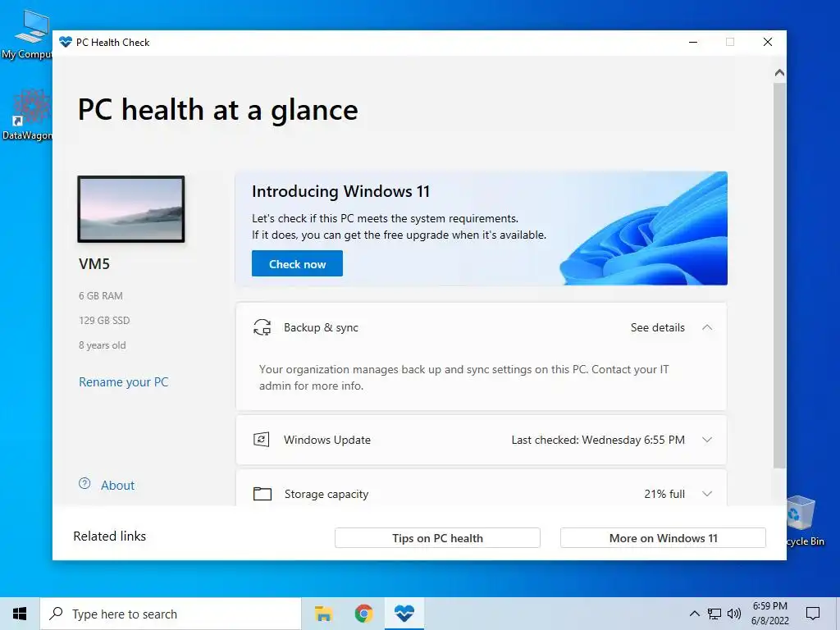Close the PC Health Check window

[x=768, y=42]
